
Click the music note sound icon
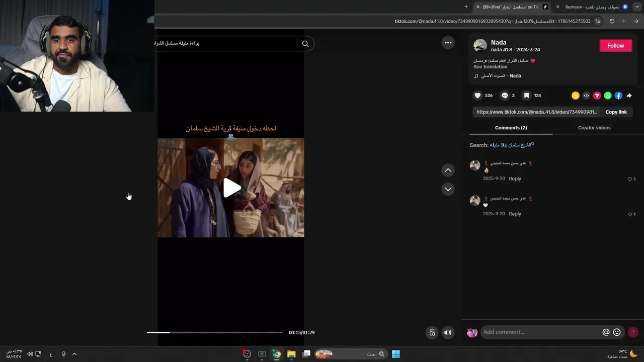click(x=476, y=76)
